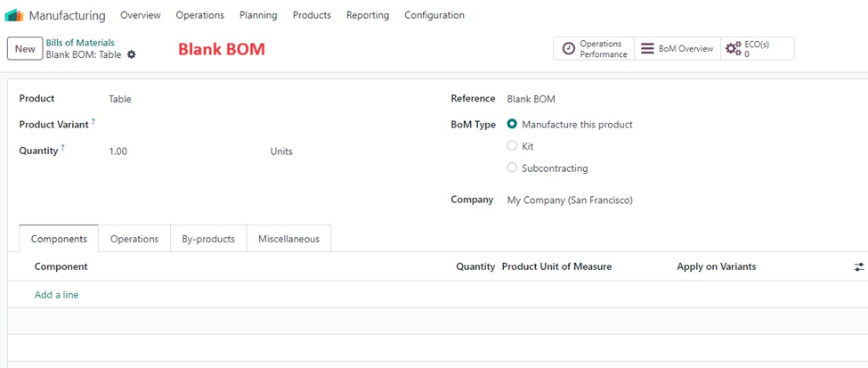Select the Kit BoM type
The image size is (868, 368).
(512, 146)
